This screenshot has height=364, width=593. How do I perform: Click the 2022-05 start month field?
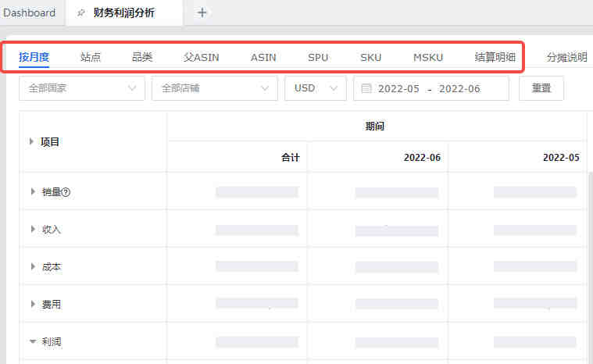tap(398, 89)
